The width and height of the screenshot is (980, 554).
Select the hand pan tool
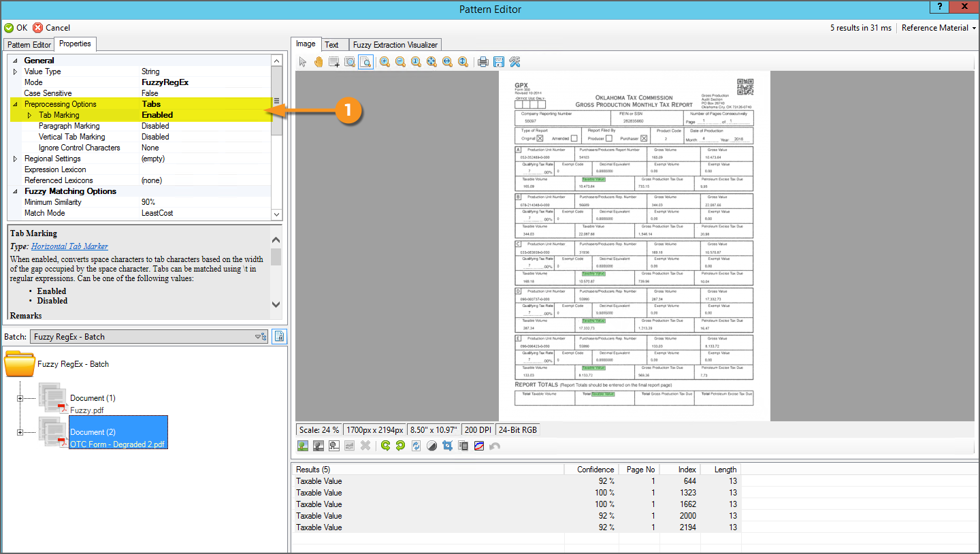tap(318, 62)
